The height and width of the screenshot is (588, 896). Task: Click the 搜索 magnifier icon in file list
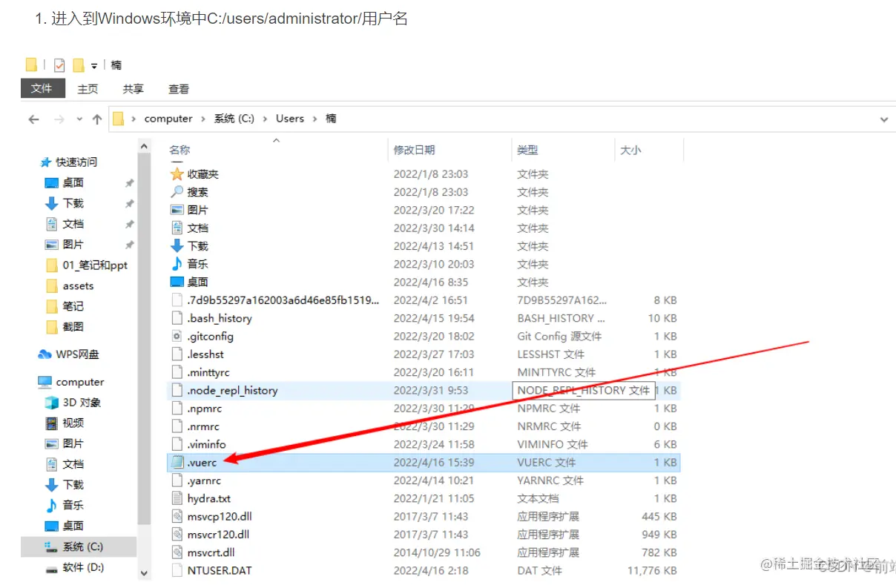177,192
